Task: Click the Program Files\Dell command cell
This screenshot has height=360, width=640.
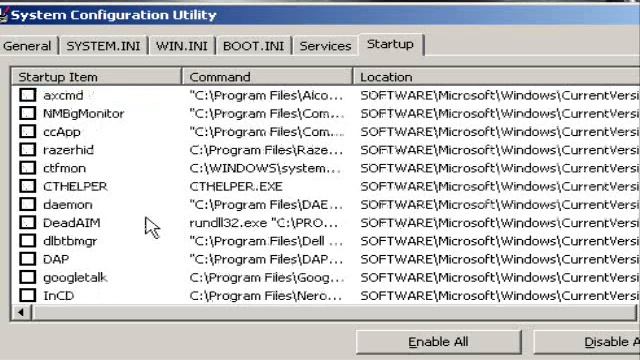Action: click(267, 241)
